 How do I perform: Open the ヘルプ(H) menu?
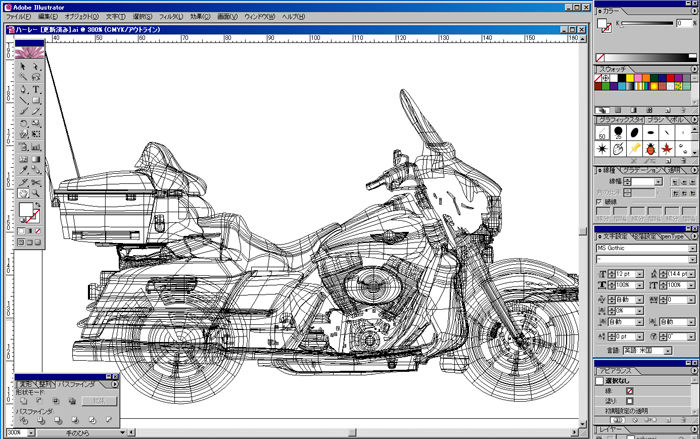click(x=293, y=17)
